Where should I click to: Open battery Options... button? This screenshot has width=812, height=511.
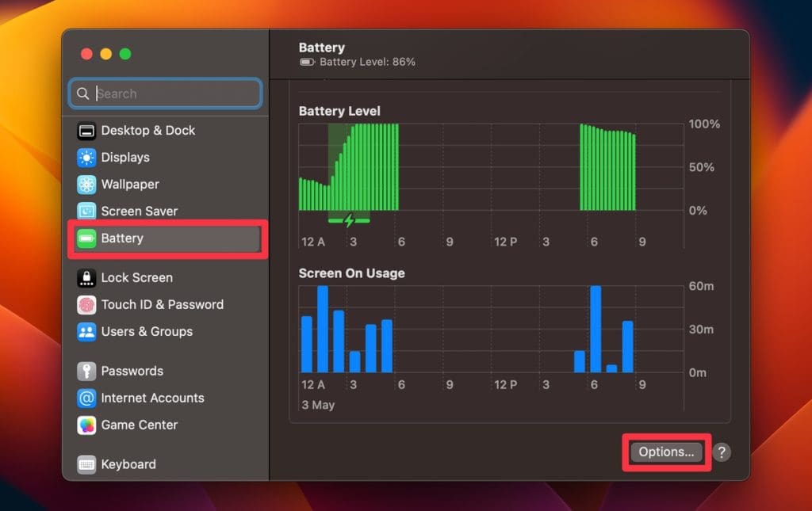(666, 452)
